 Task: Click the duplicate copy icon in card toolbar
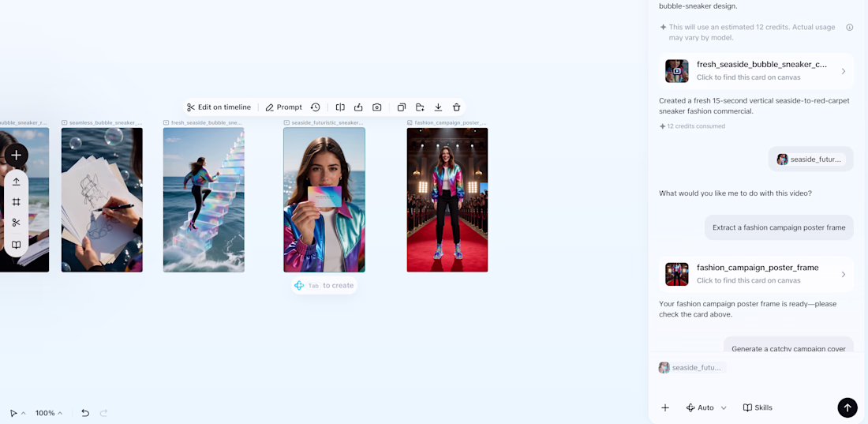coord(402,107)
